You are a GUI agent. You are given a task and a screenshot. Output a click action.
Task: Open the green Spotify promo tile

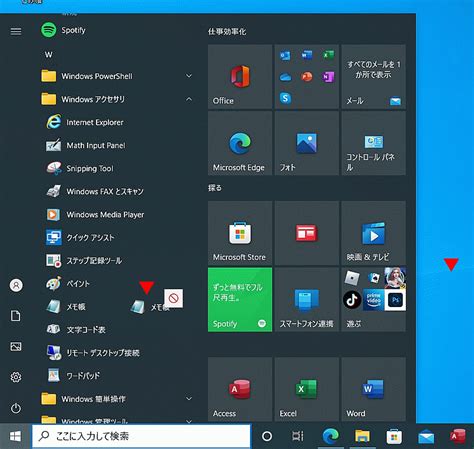(240, 299)
